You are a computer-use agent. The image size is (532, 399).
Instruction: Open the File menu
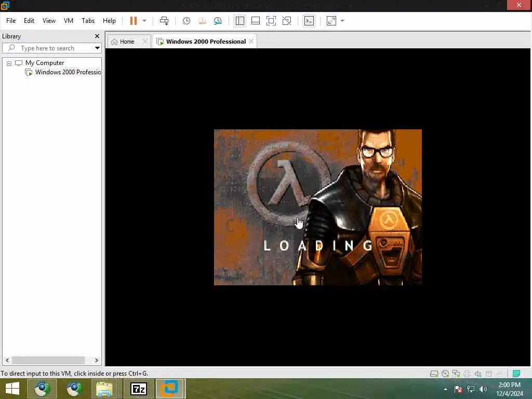click(11, 21)
